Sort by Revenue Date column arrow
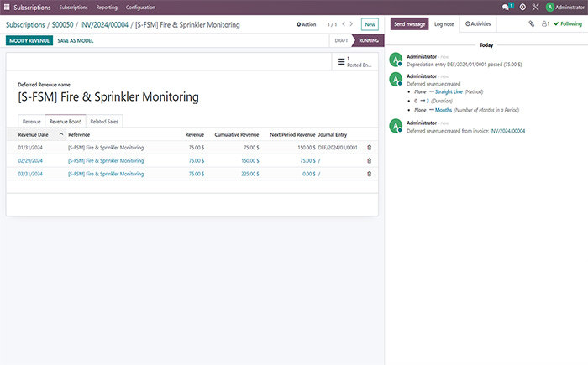 pos(61,134)
